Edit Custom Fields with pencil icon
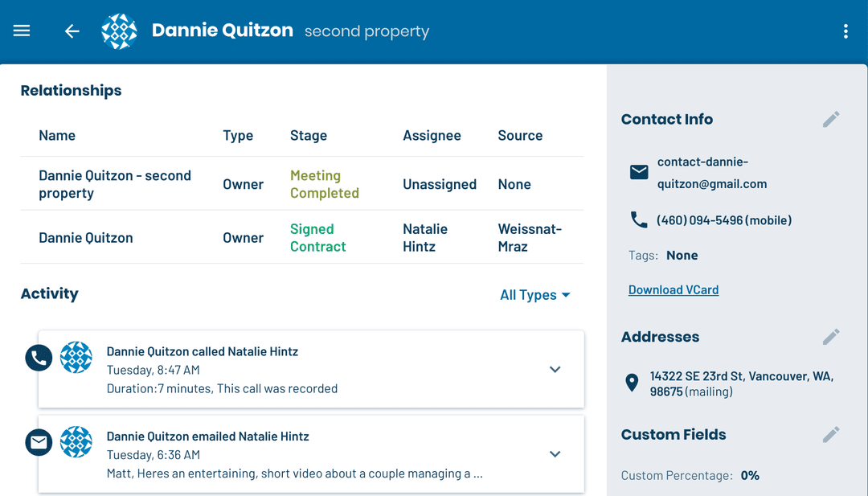 coord(831,435)
